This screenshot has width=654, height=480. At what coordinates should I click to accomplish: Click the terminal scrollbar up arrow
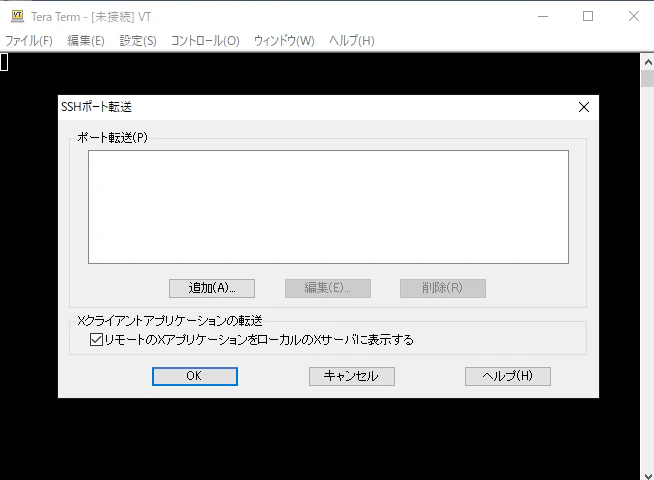(648, 63)
